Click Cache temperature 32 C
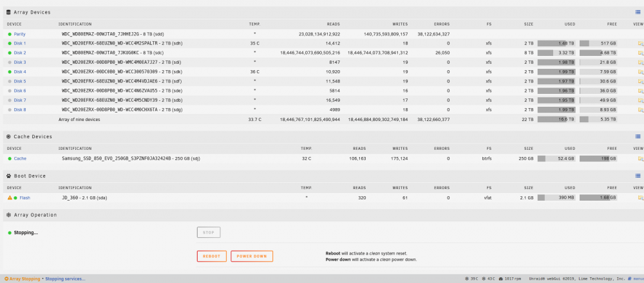 (x=307, y=158)
